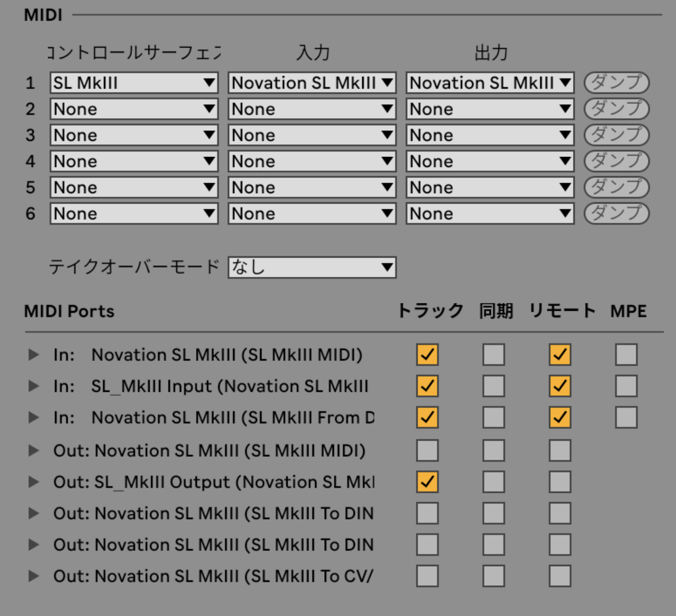Disable トラック for In: SL MkIII MIDI
The image size is (676, 616).
pyautogui.click(x=427, y=355)
